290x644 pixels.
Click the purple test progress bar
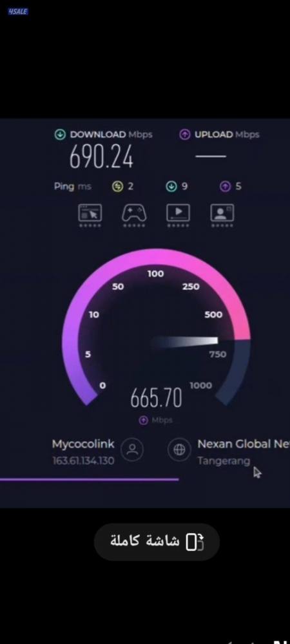(x=89, y=479)
